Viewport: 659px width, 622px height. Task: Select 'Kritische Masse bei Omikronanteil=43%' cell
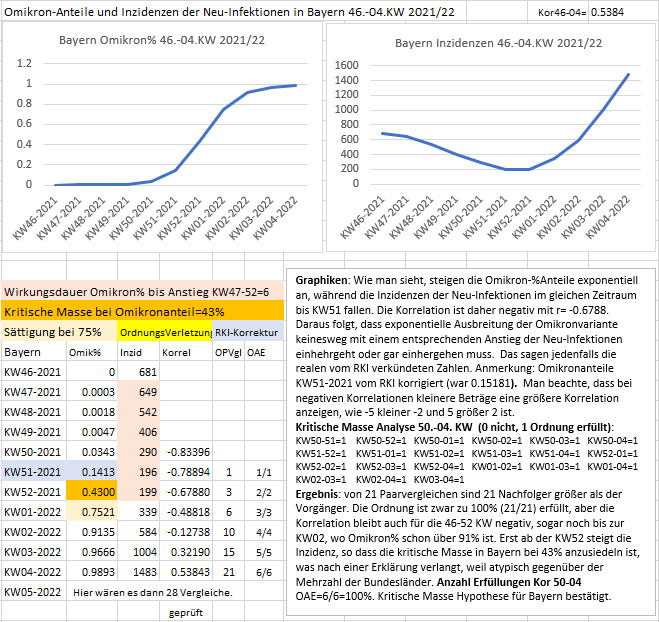tap(142, 312)
